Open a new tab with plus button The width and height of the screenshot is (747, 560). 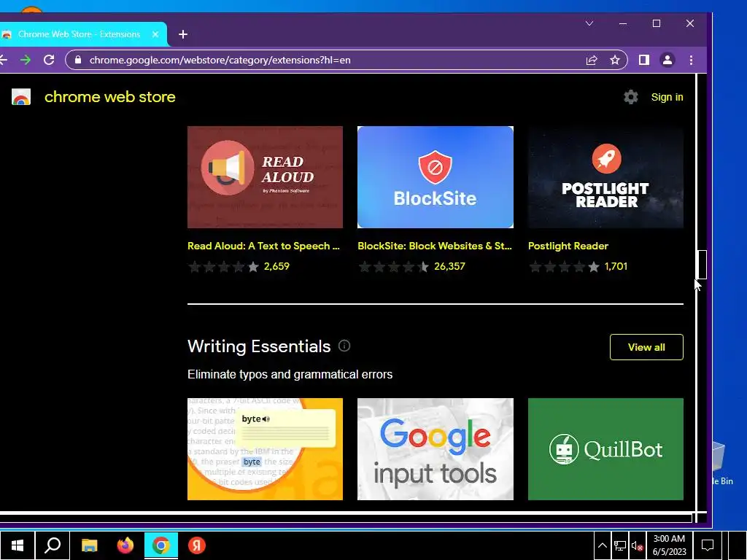click(x=183, y=34)
